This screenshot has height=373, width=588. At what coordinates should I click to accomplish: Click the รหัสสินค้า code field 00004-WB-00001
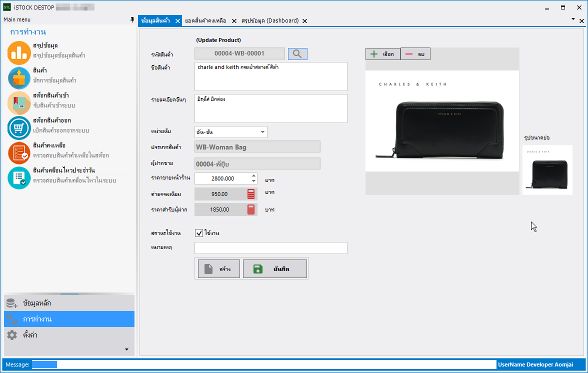[239, 53]
